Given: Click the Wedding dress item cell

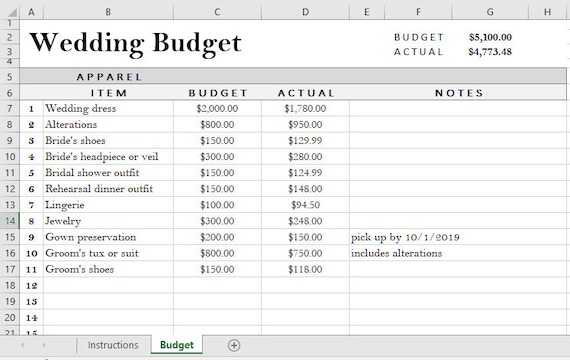Looking at the screenshot, I should point(108,108).
